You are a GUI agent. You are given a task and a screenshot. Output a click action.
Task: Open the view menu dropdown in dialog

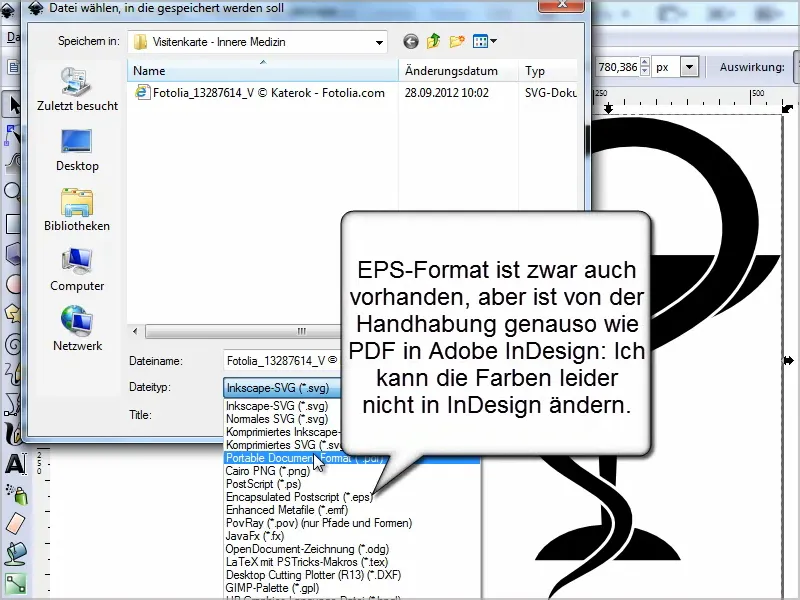tap(485, 41)
